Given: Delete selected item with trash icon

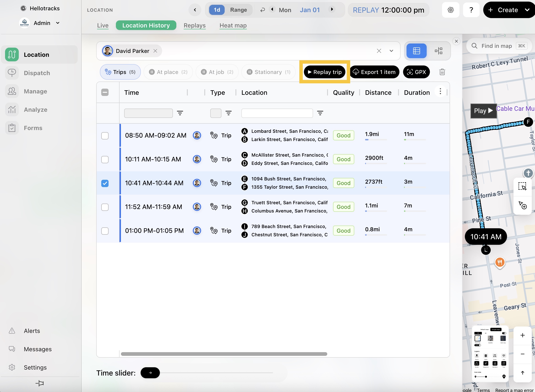Looking at the screenshot, I should pyautogui.click(x=442, y=72).
